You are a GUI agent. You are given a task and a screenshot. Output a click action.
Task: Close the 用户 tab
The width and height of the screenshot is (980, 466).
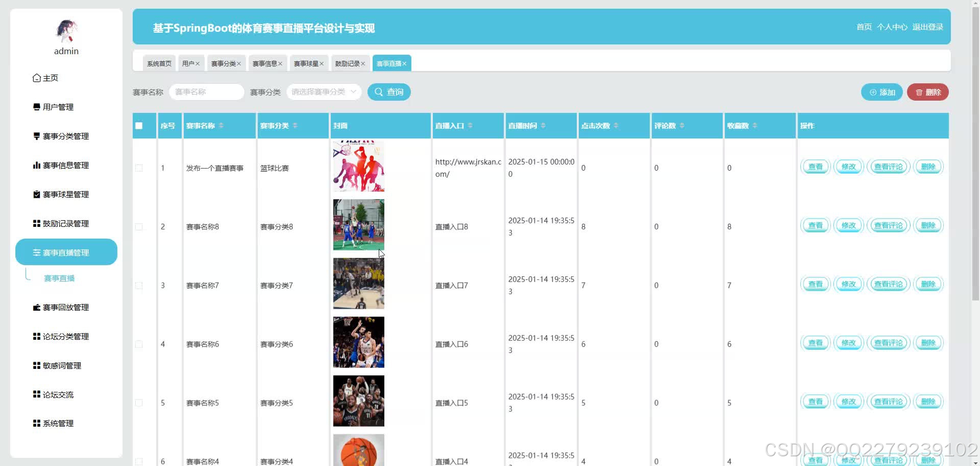click(198, 64)
